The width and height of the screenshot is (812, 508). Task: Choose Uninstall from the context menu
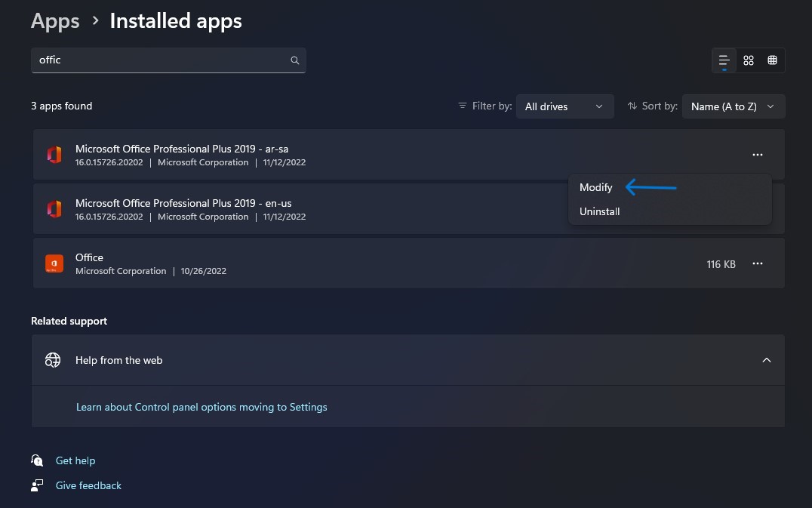[600, 211]
